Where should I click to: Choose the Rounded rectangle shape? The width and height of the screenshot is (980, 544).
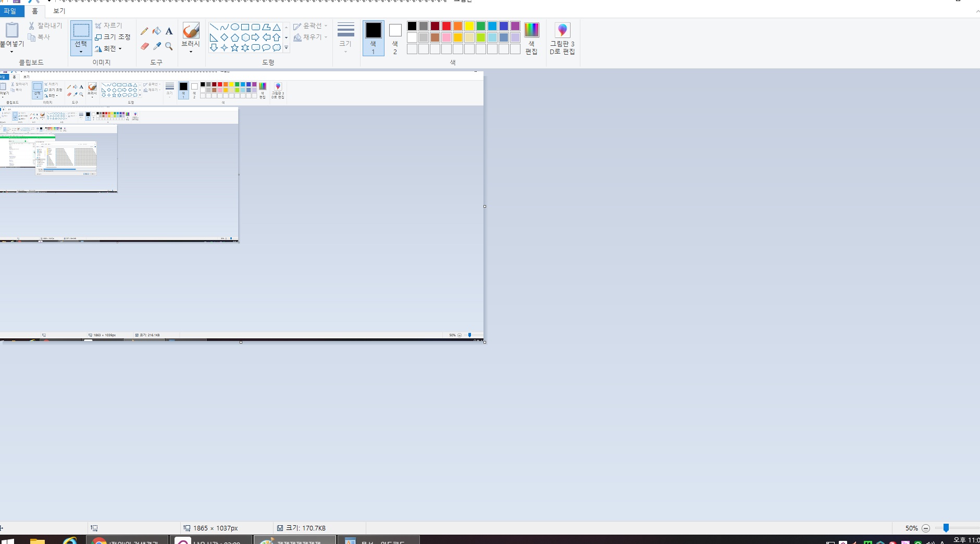[x=255, y=27]
